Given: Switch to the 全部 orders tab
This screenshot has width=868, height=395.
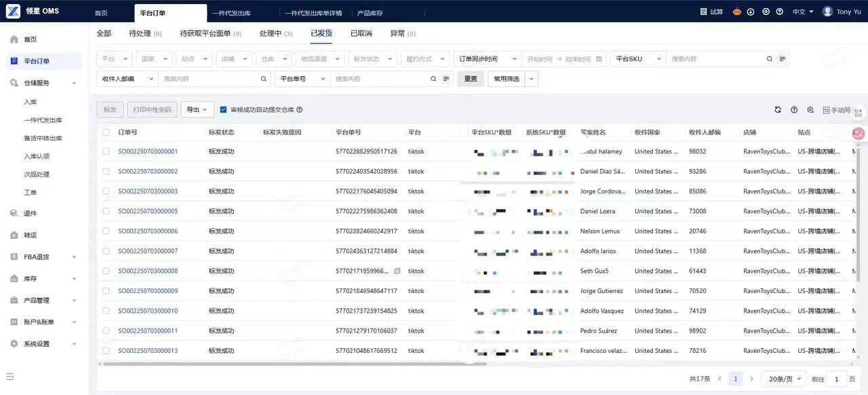Looking at the screenshot, I should click(104, 33).
